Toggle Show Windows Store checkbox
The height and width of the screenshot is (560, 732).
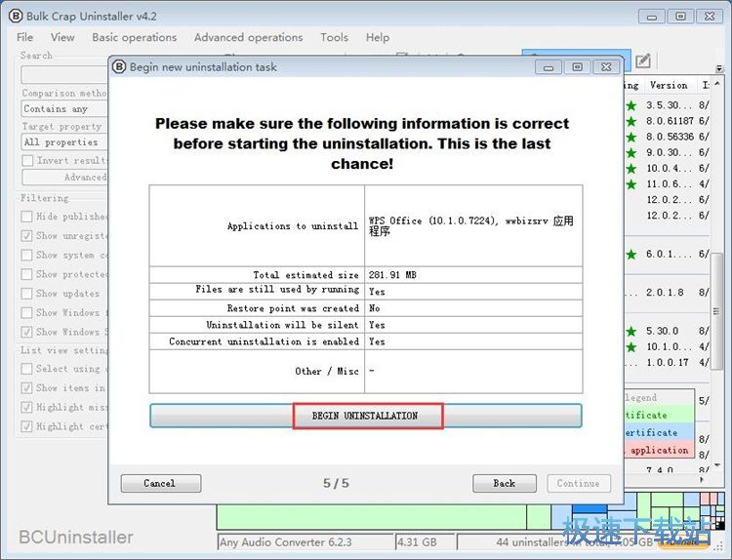point(26,332)
